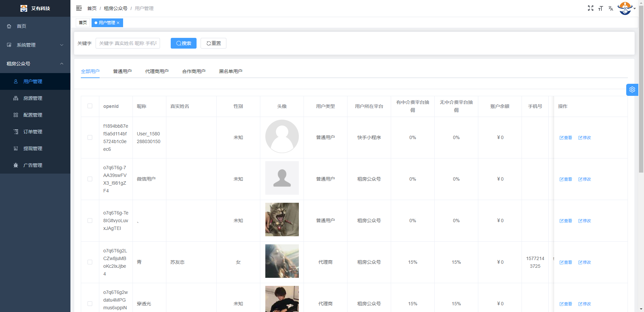Check row checkbox for 微信用户
Image resolution: width=644 pixels, height=312 pixels.
point(90,179)
